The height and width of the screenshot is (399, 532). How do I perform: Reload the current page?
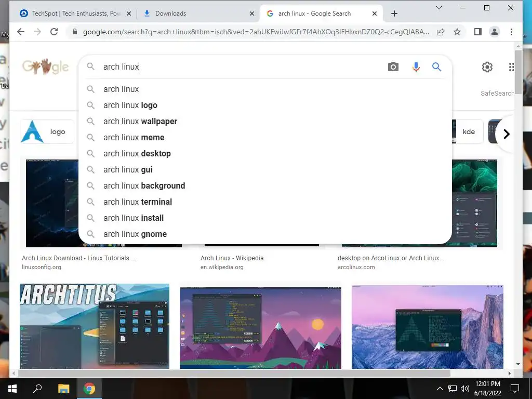pos(54,32)
